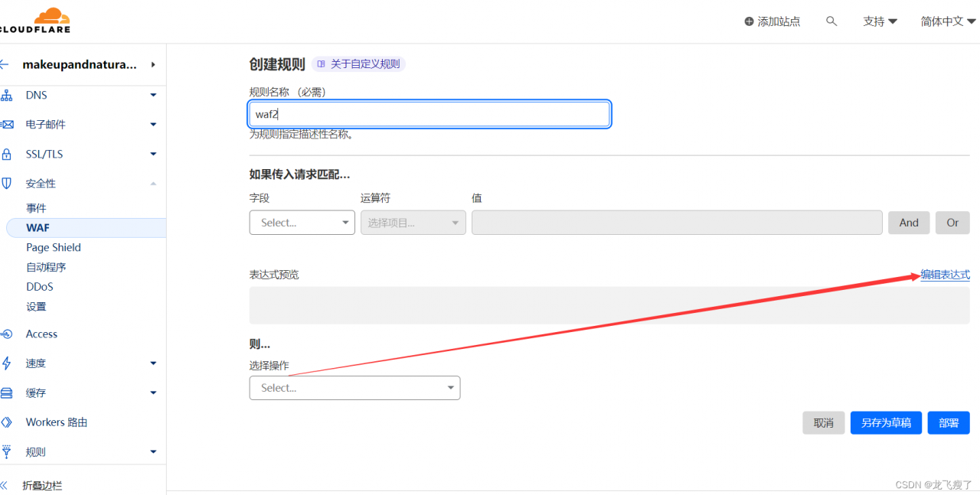Open search using the magnifier icon
The image size is (980, 495).
(x=831, y=21)
